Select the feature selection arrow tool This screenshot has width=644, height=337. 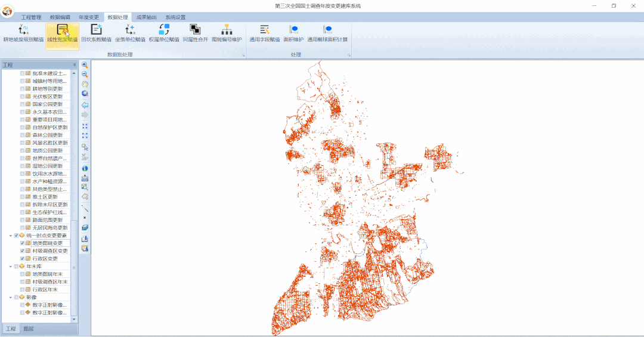(x=85, y=147)
